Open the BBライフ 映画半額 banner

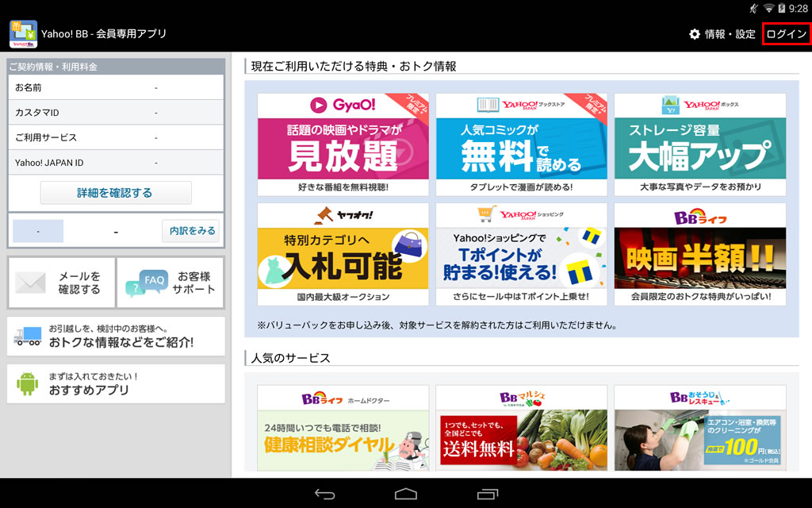tap(700, 254)
